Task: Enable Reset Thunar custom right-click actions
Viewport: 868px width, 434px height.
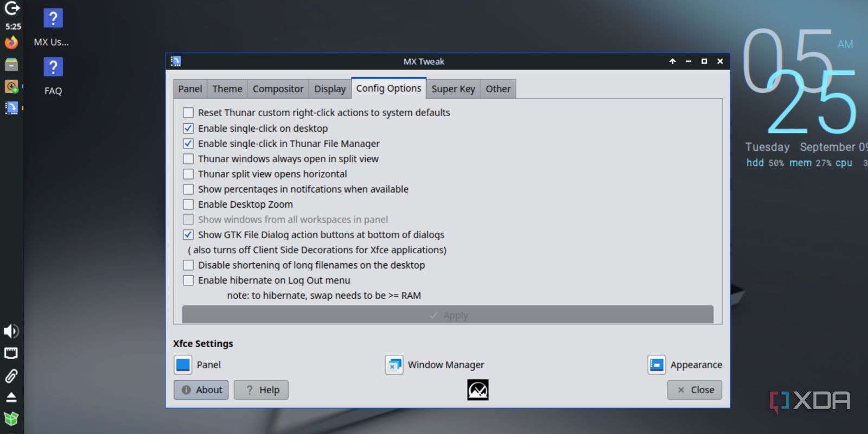Action: coord(188,113)
